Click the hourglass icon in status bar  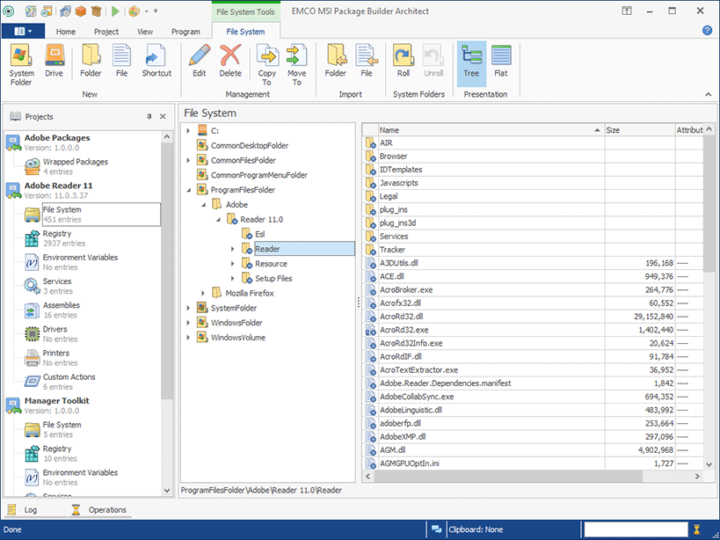click(697, 529)
